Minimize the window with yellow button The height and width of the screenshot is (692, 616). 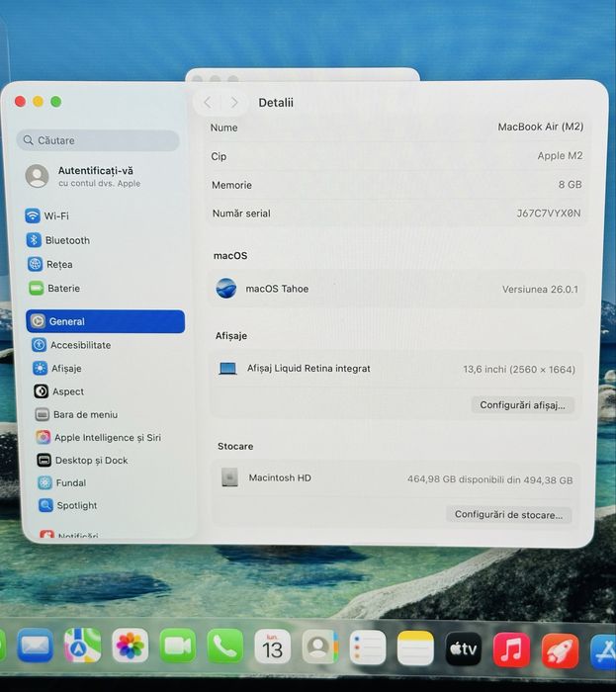pyautogui.click(x=38, y=102)
